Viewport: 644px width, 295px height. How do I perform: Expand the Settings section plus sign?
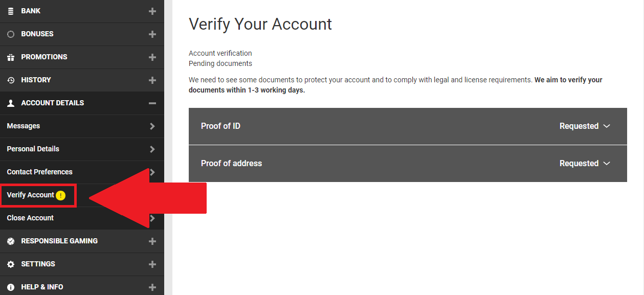[x=152, y=264]
